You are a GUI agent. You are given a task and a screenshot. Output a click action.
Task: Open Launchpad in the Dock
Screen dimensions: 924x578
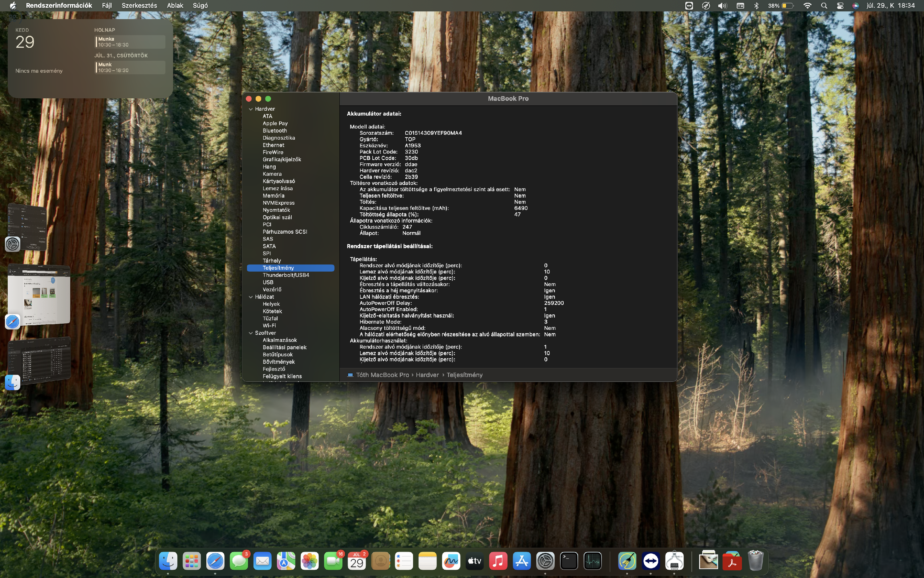192,561
